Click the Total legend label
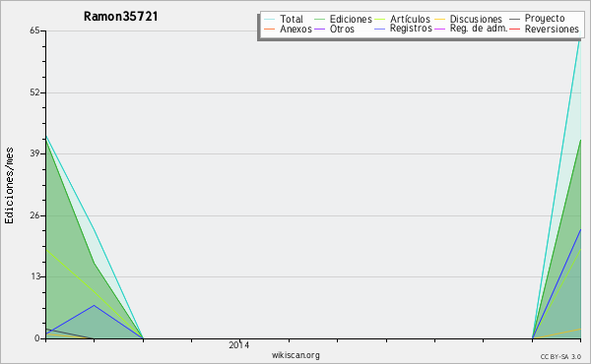Image resolution: width=591 pixels, height=364 pixels. point(291,19)
